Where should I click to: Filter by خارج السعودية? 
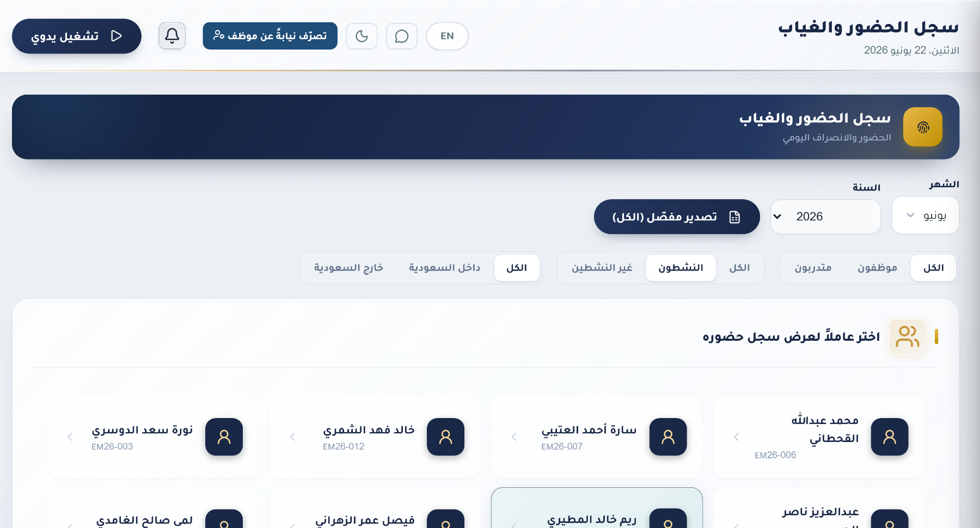pos(348,268)
